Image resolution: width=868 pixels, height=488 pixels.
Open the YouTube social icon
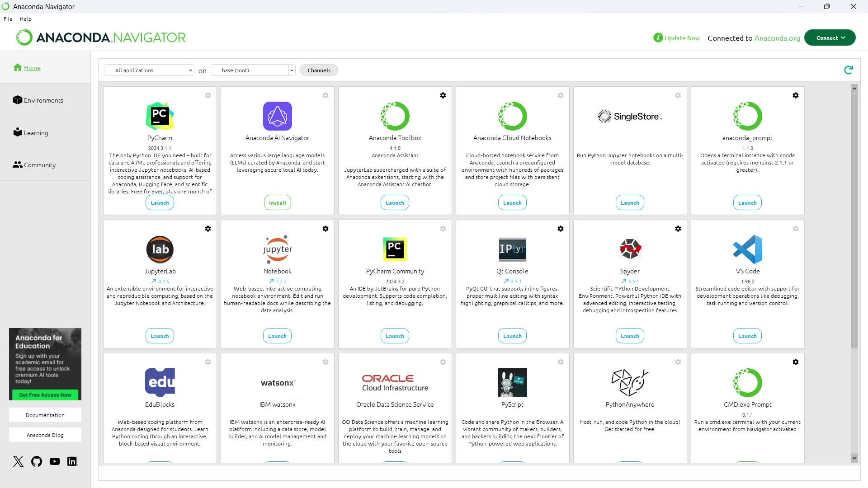tap(55, 461)
